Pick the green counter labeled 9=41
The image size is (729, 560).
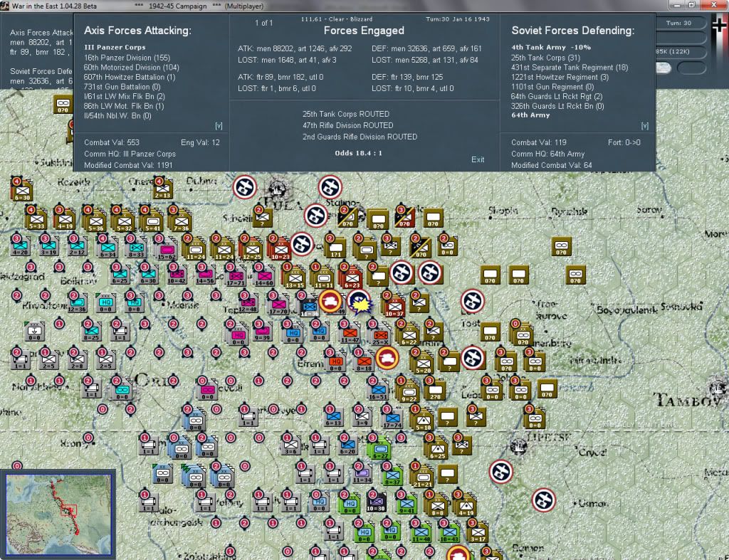pos(407,504)
